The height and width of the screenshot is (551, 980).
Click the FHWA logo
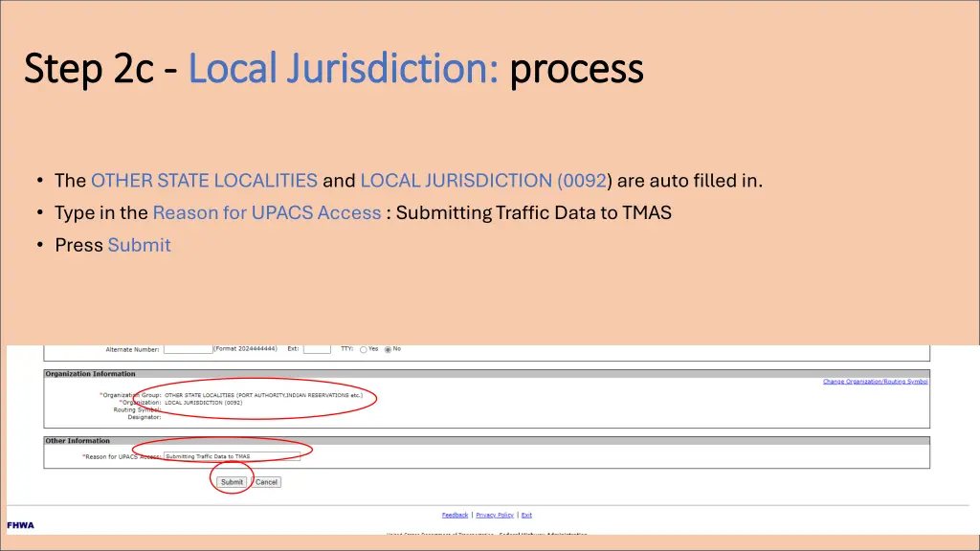pos(20,525)
